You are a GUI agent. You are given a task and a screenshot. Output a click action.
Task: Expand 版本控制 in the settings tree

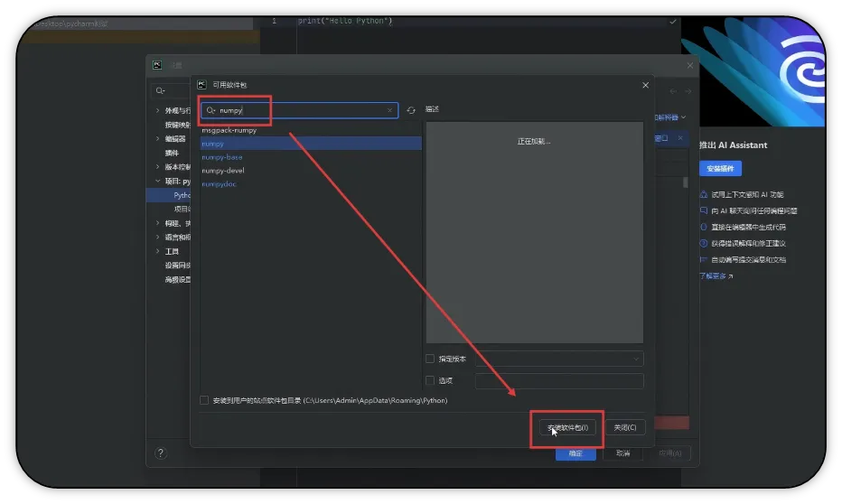158,167
